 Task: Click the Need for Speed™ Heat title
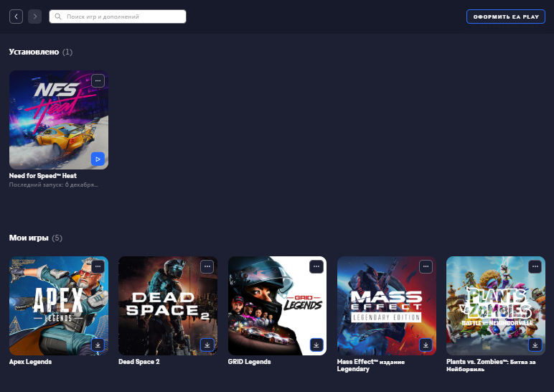[43, 176]
